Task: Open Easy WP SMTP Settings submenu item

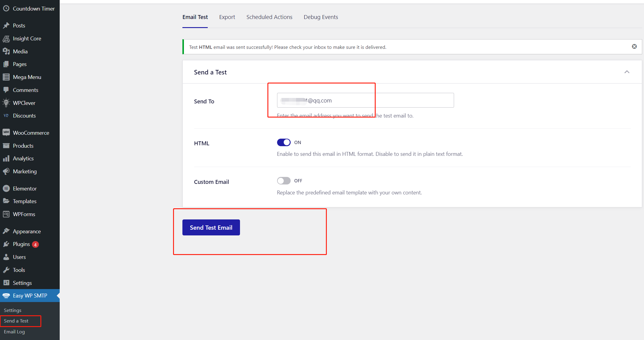Action: coord(13,310)
